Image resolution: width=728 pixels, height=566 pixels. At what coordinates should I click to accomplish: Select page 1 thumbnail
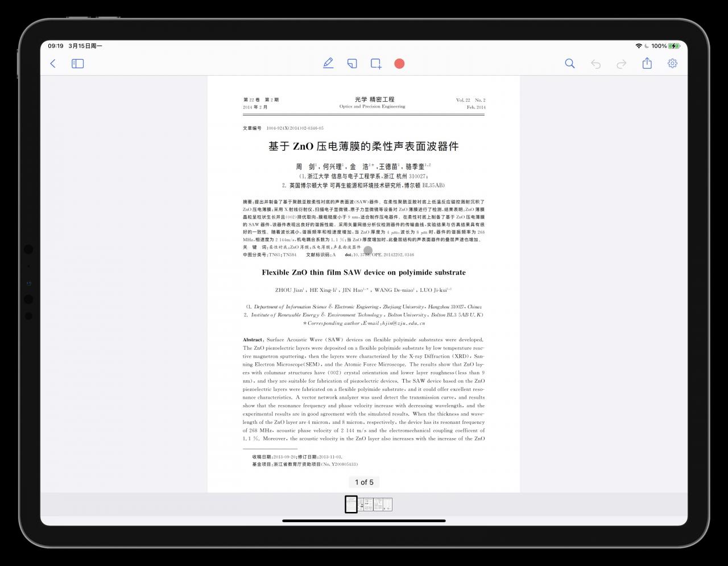point(351,505)
